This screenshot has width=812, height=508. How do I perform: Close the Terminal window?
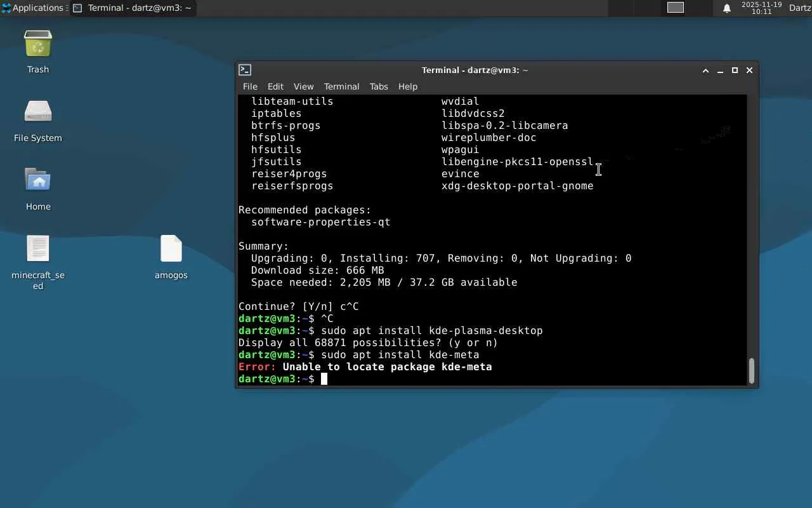[x=749, y=70]
